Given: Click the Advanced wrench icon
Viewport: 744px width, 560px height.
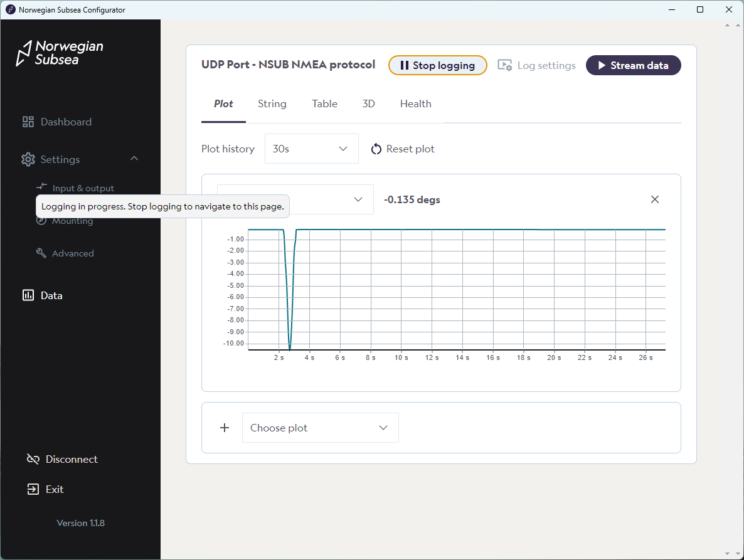Looking at the screenshot, I should coord(41,253).
